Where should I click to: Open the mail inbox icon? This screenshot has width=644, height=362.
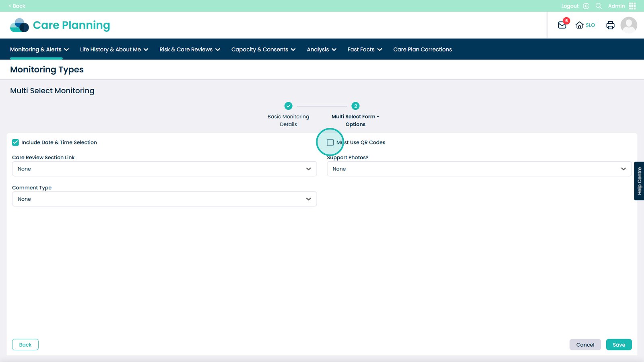pyautogui.click(x=562, y=25)
